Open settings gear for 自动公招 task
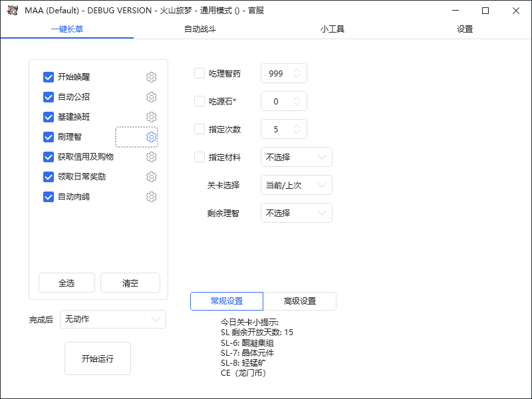The image size is (532, 399). (x=151, y=97)
